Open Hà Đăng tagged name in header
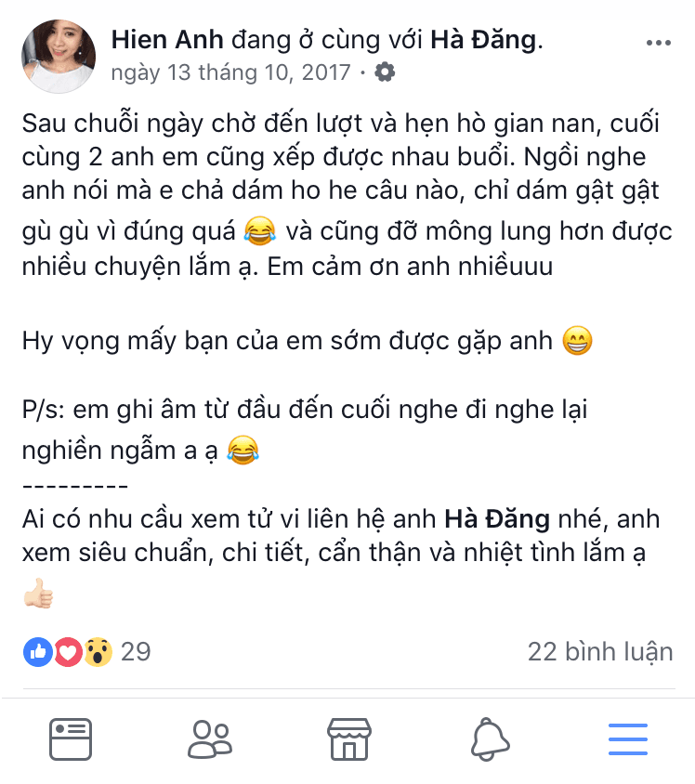695x784 pixels. 483,40
